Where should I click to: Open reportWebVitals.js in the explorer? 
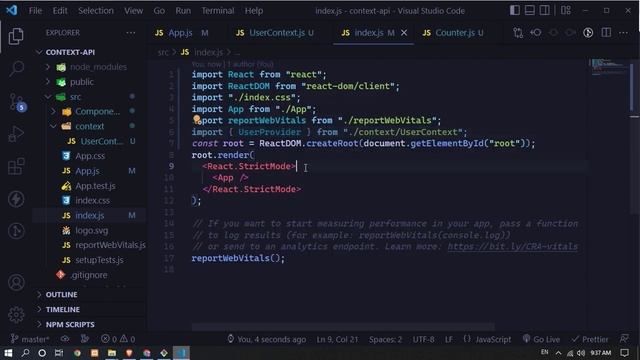109,245
